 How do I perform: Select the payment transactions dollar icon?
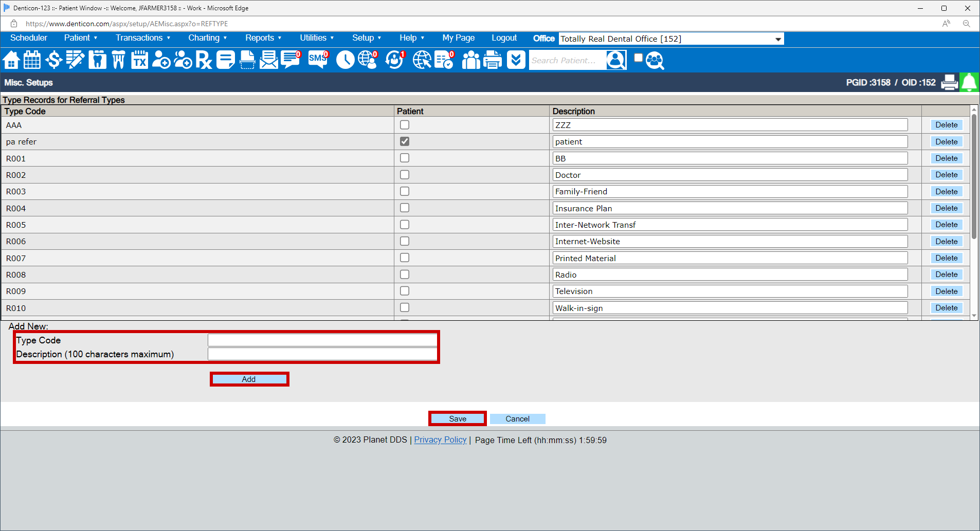[53, 60]
